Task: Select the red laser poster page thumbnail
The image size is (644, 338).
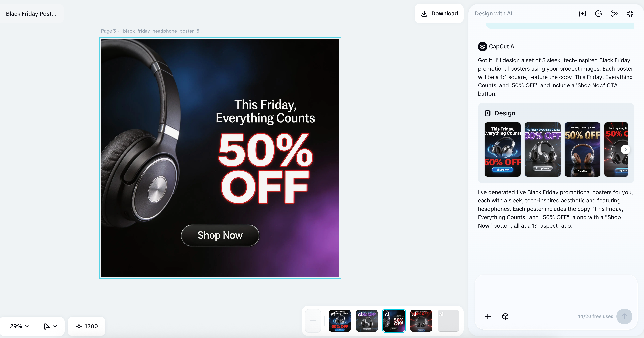Action: (421, 321)
